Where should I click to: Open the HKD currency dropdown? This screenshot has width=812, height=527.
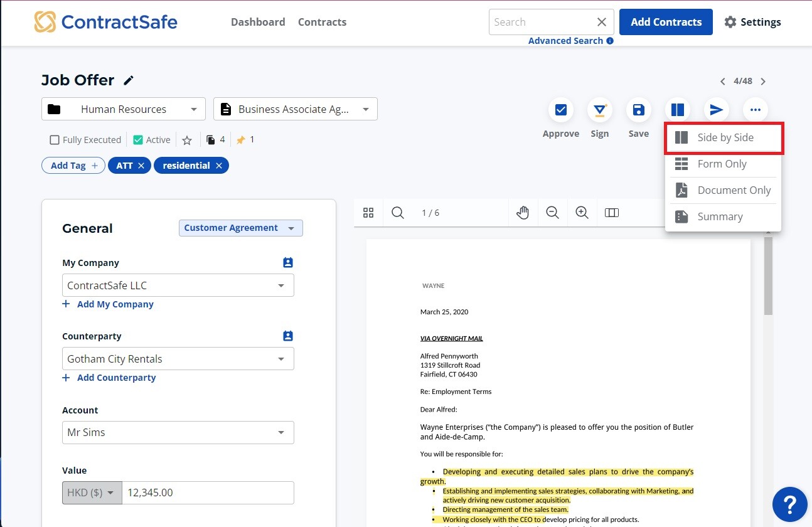pos(92,492)
